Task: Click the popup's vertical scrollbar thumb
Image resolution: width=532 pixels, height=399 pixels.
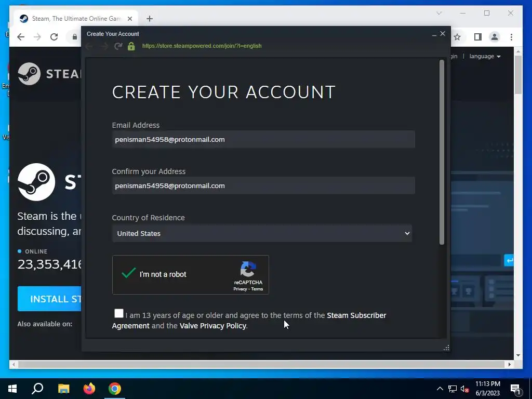Action: coord(442,152)
